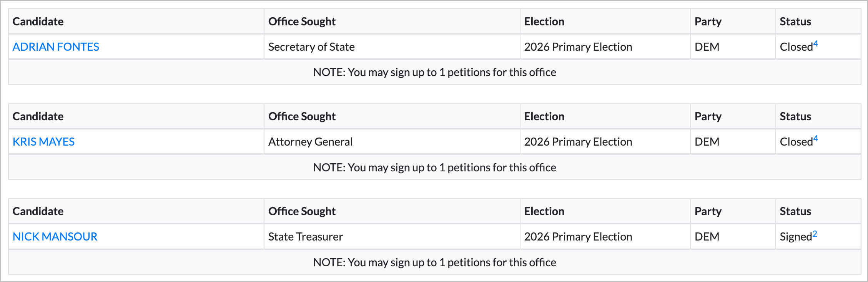This screenshot has width=868, height=282.
Task: Click the petition note under Adrian Fontes
Action: pos(434,72)
